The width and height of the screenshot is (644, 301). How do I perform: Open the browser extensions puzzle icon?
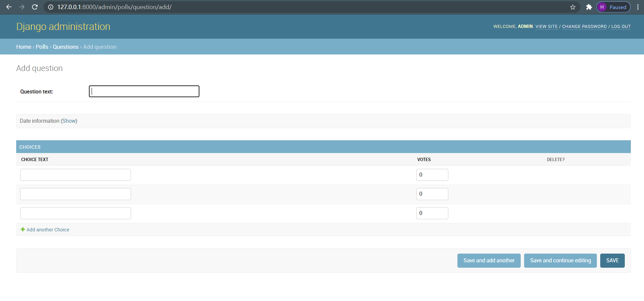coord(589,7)
